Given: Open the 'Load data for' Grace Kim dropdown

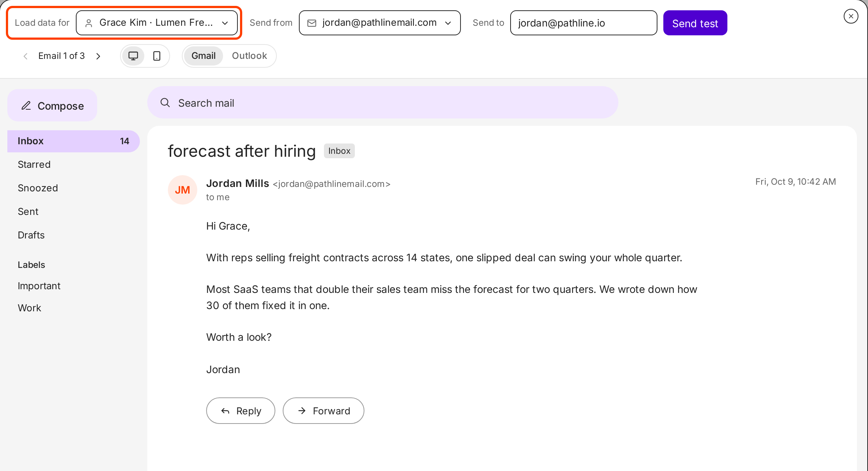Looking at the screenshot, I should [x=157, y=23].
